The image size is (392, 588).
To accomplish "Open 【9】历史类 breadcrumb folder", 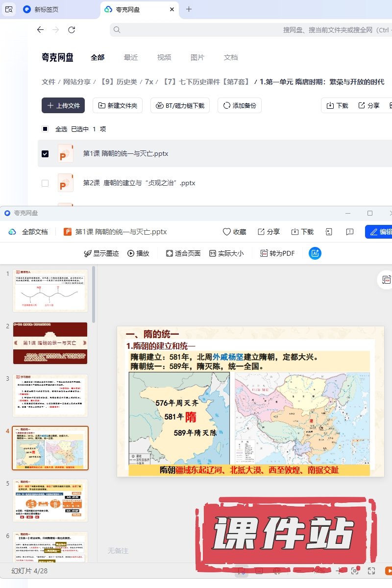I will tap(119, 82).
